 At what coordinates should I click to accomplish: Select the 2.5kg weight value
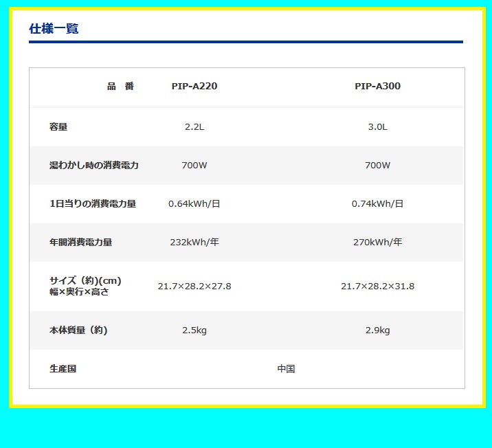point(194,331)
